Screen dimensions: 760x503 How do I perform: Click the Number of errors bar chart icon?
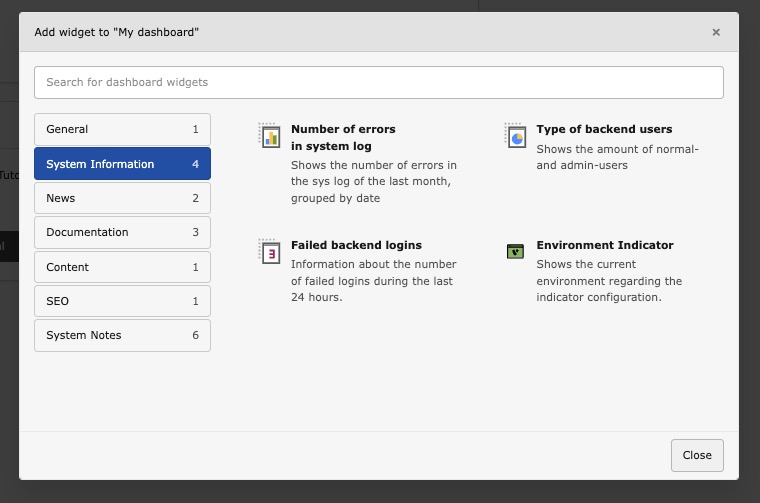(270, 136)
